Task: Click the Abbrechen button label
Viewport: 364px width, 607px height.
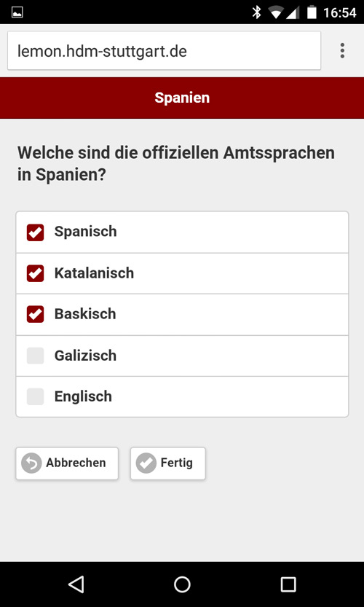Action: click(76, 463)
